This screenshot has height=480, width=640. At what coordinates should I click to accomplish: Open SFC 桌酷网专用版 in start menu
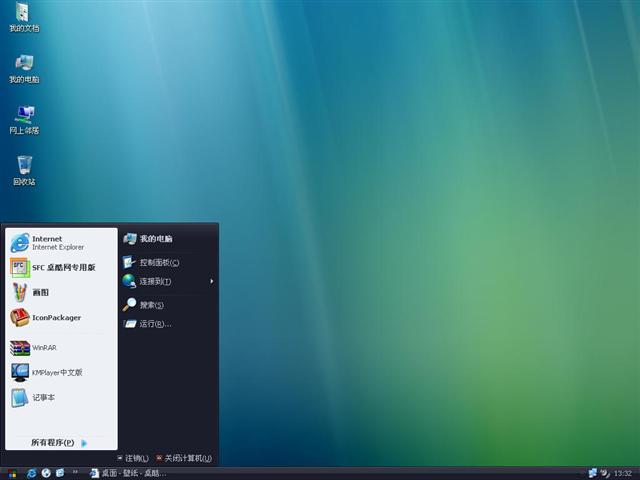click(61, 267)
